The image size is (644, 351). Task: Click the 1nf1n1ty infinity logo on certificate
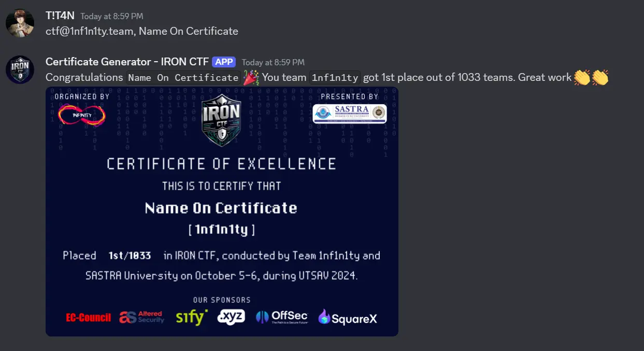point(82,116)
